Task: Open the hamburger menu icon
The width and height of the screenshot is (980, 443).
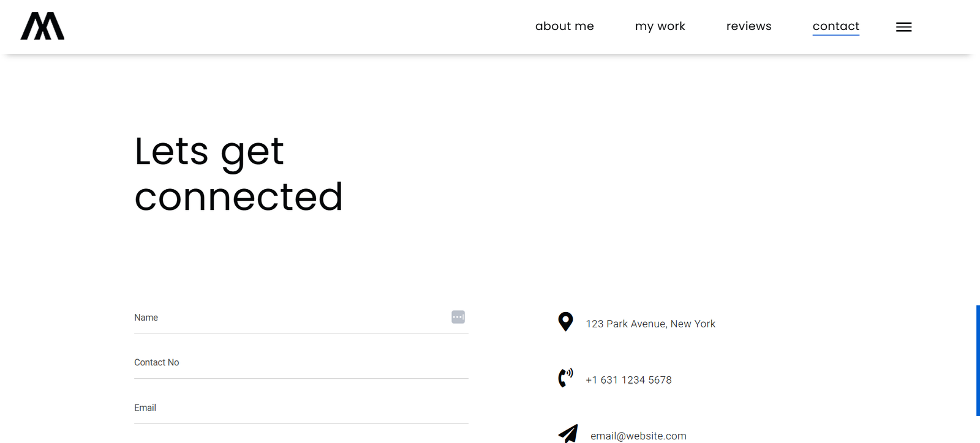Action: [x=903, y=27]
